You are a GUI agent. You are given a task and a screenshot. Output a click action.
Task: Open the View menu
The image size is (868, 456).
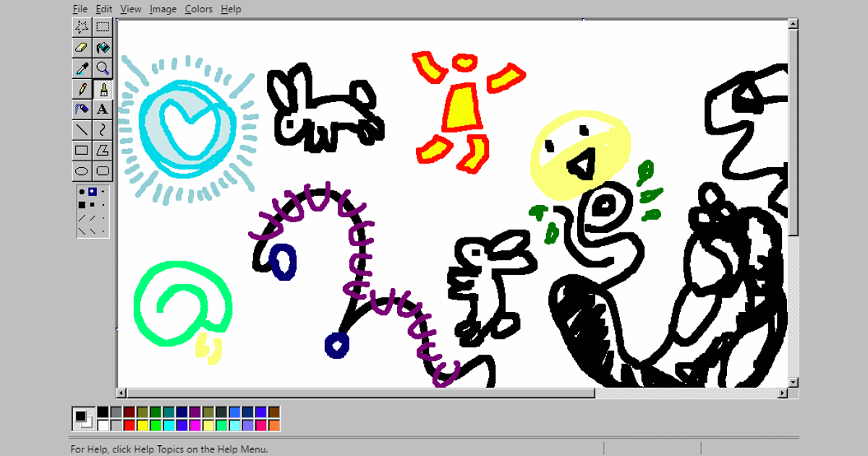pyautogui.click(x=131, y=9)
